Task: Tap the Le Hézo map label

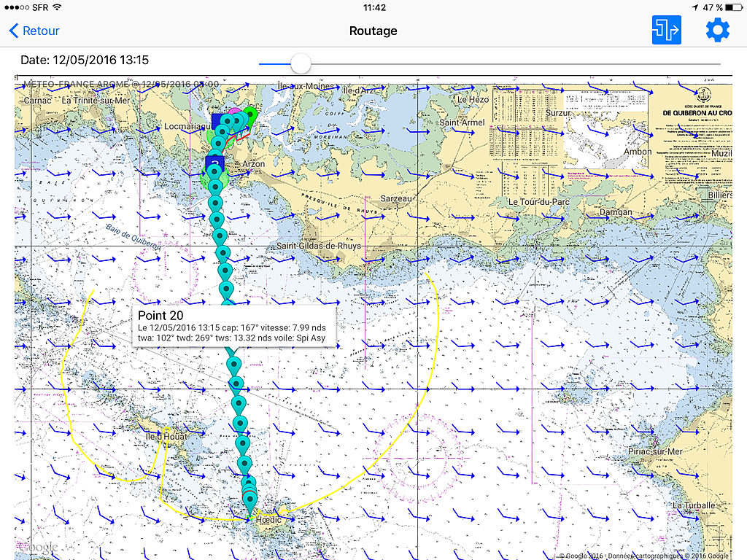Action: [473, 99]
